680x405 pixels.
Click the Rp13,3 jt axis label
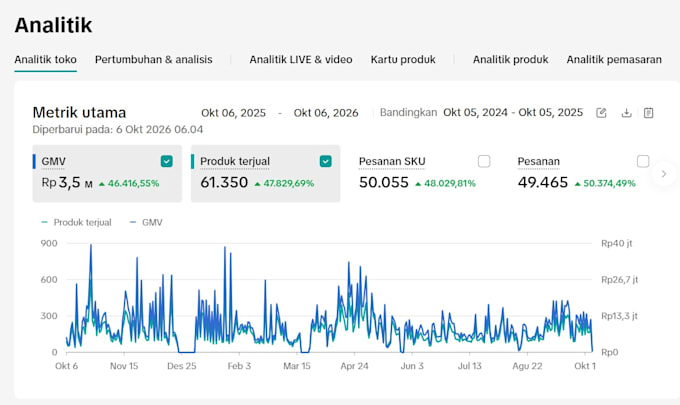point(619,316)
